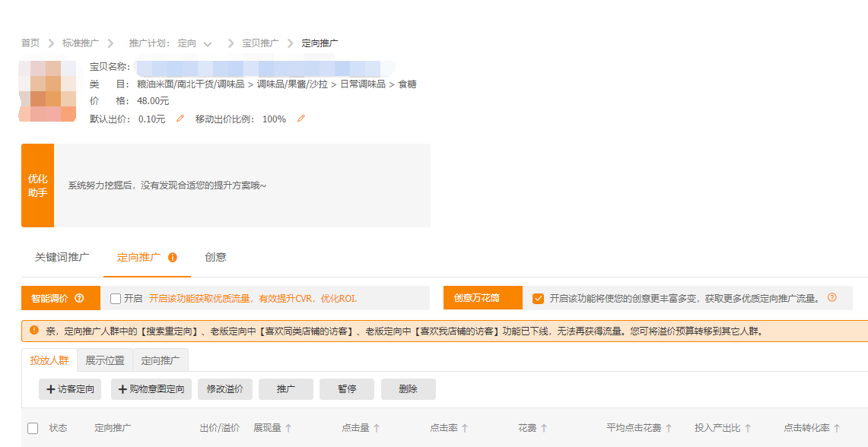
Task: Sort by 投入产出比 column arrow
Action: click(748, 429)
